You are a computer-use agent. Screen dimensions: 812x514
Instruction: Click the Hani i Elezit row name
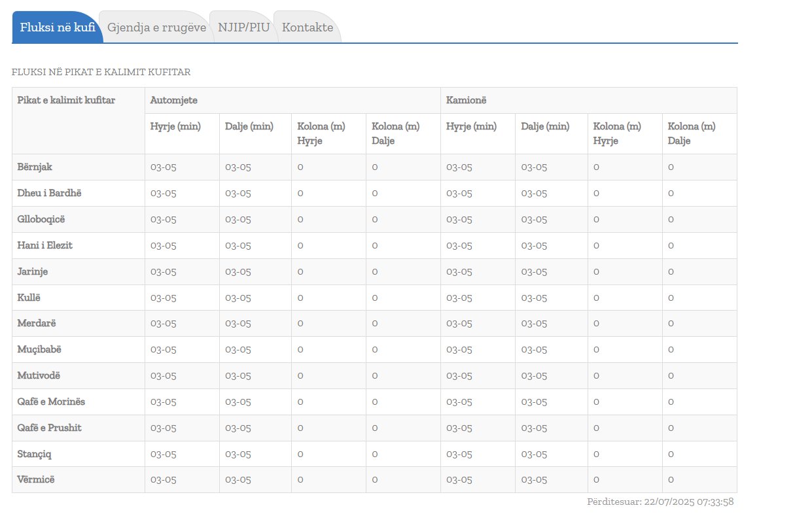point(44,245)
